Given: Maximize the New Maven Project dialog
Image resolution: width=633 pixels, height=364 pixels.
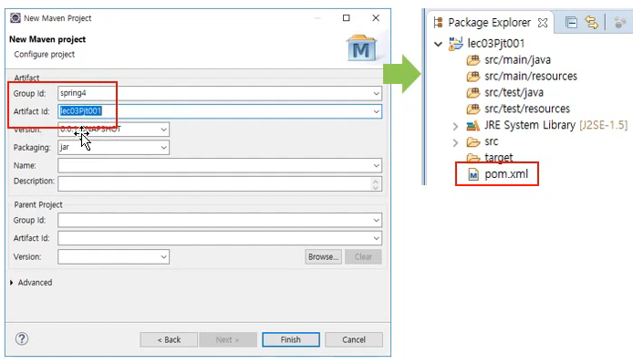Looking at the screenshot, I should pos(346,17).
